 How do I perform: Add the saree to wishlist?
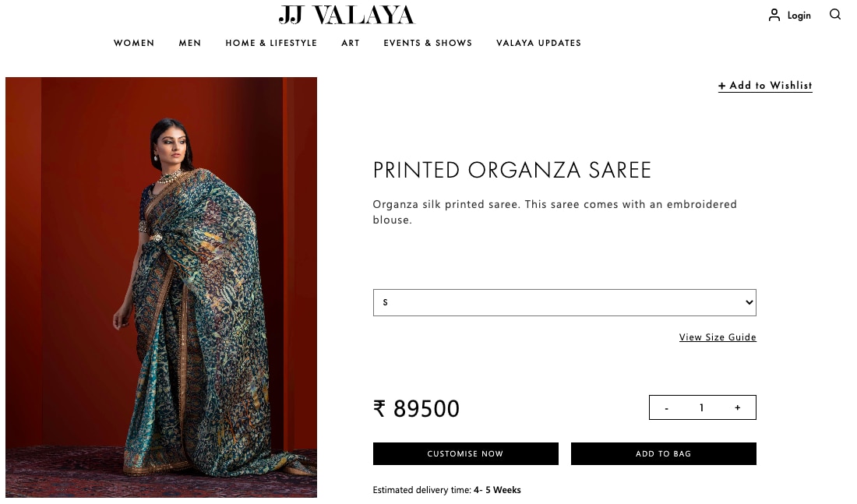point(765,86)
